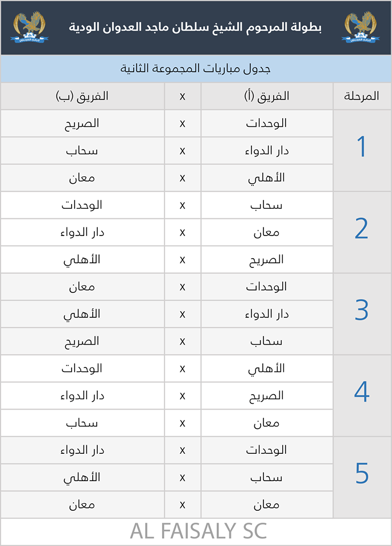Select the 'جدول مباريات المجموعة الثانية' subtitle bar

click(196, 68)
